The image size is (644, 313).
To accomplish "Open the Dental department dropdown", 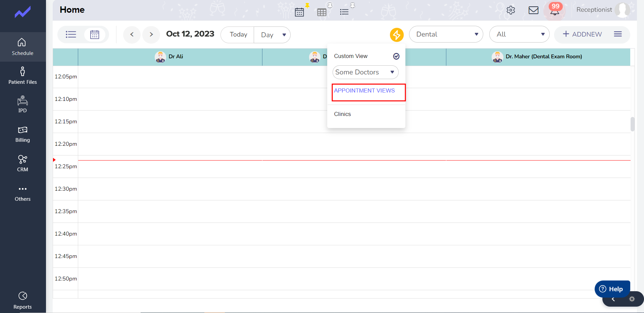I will tap(446, 34).
